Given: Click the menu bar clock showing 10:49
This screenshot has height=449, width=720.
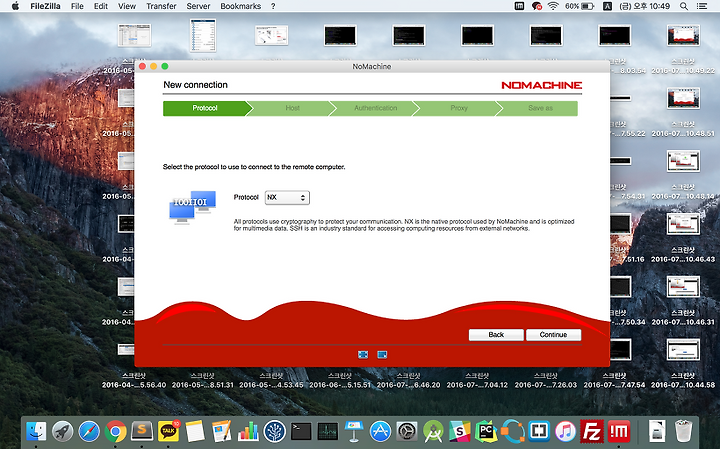Looking at the screenshot, I should pyautogui.click(x=645, y=6).
